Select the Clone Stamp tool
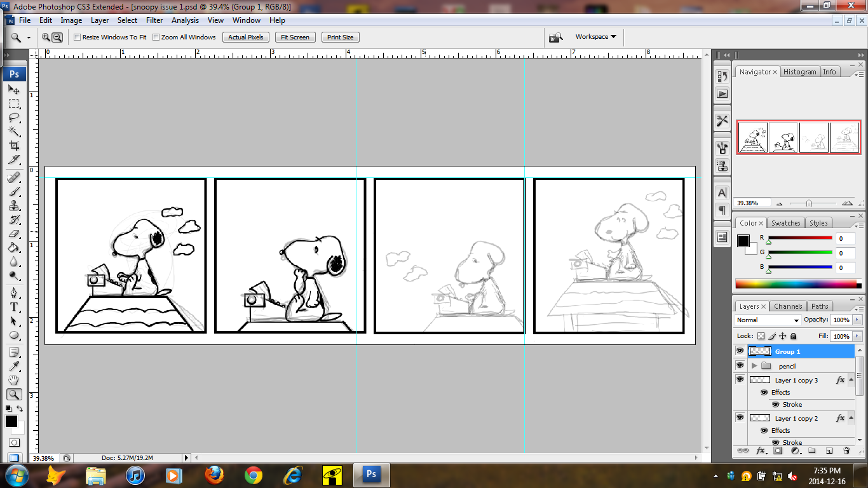This screenshot has height=488, width=868. coord(14,205)
